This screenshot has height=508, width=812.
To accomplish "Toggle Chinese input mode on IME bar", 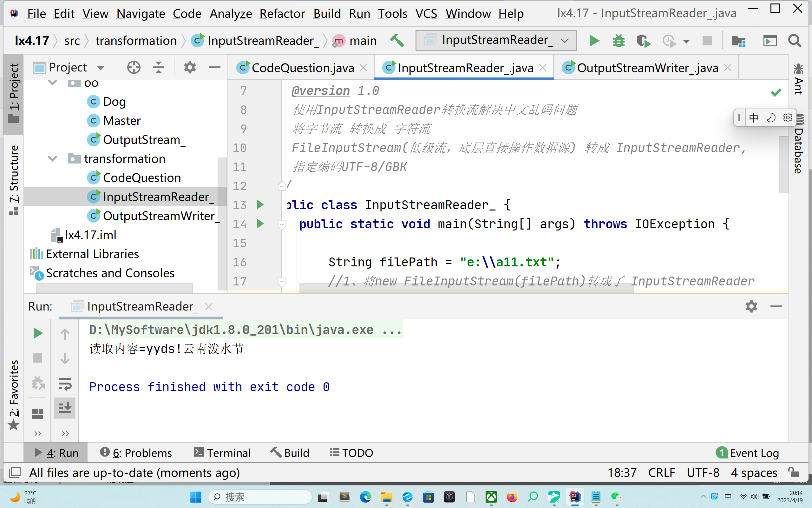I will 754,117.
